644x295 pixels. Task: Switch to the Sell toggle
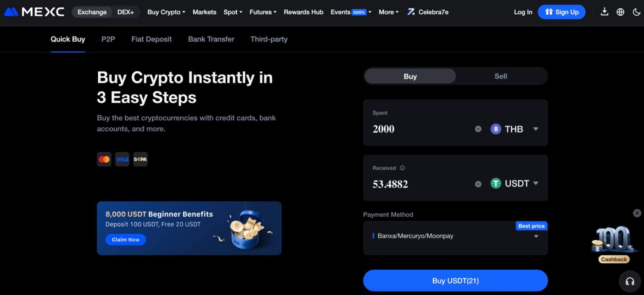[501, 76]
